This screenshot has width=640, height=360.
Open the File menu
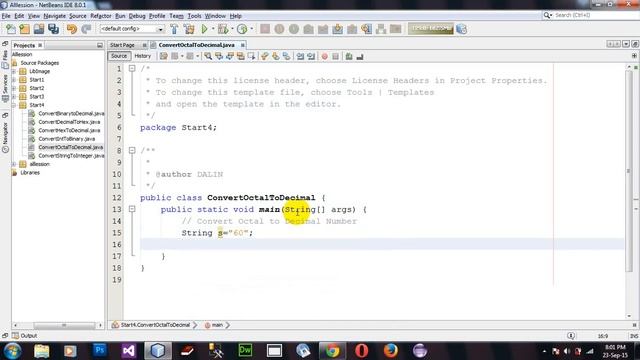(x=6, y=16)
